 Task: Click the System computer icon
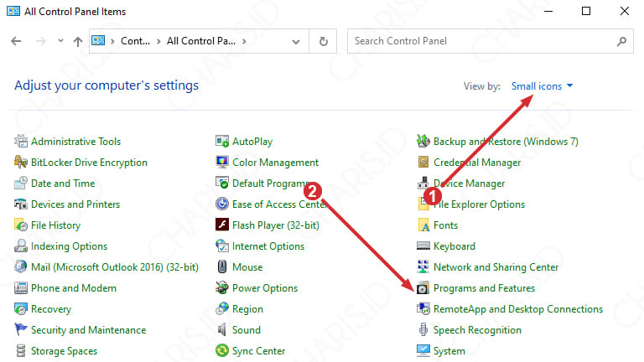pos(423,350)
